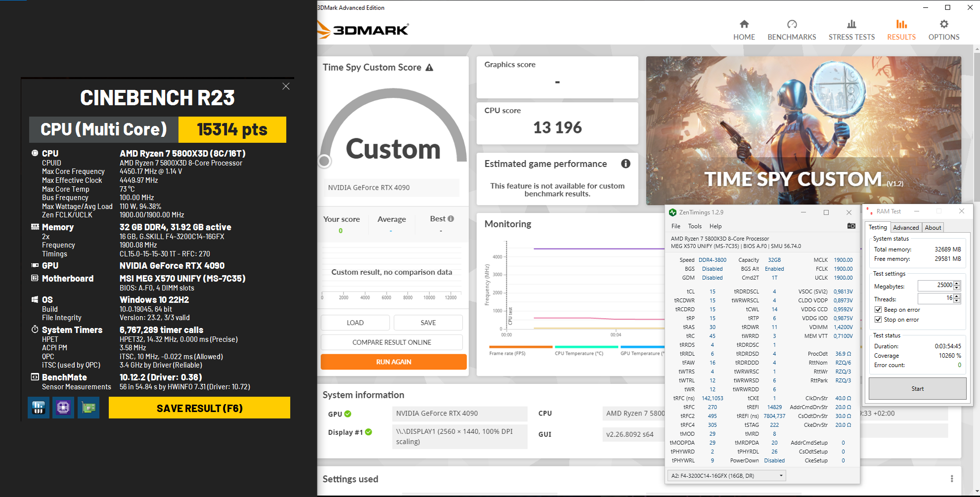Image resolution: width=980 pixels, height=497 pixels.
Task: Click info icon for Estimated game performance
Action: 625,164
